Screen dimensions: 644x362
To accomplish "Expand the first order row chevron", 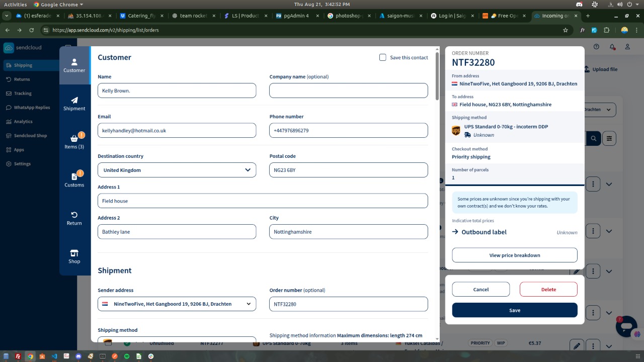I will click(609, 184).
